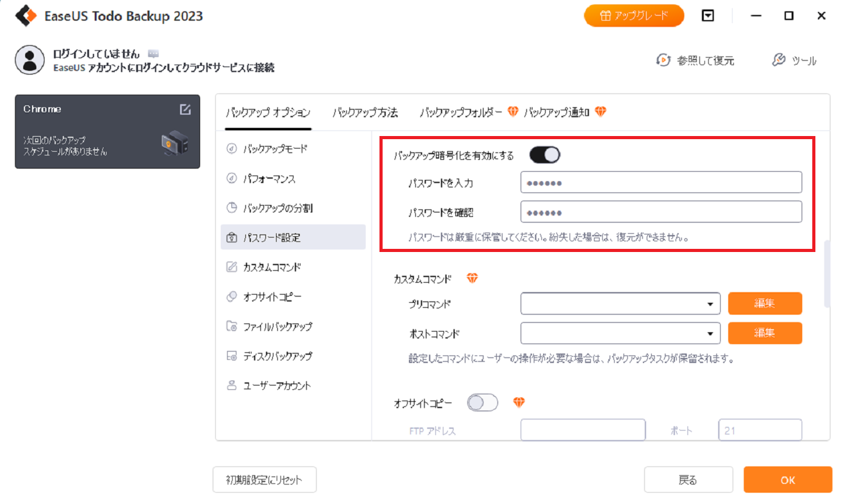
Task: Open the 参照して復元 restore option
Action: [695, 60]
